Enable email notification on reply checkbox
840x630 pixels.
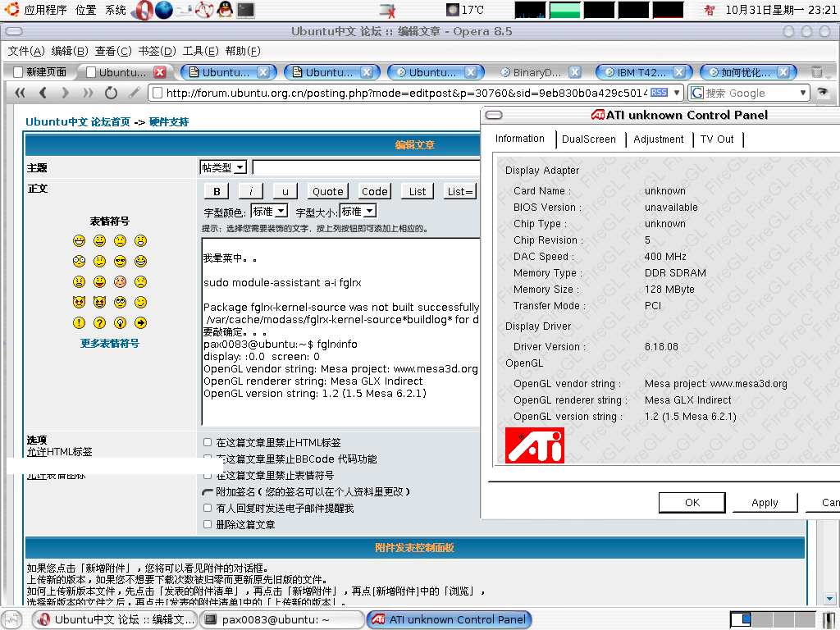[208, 508]
